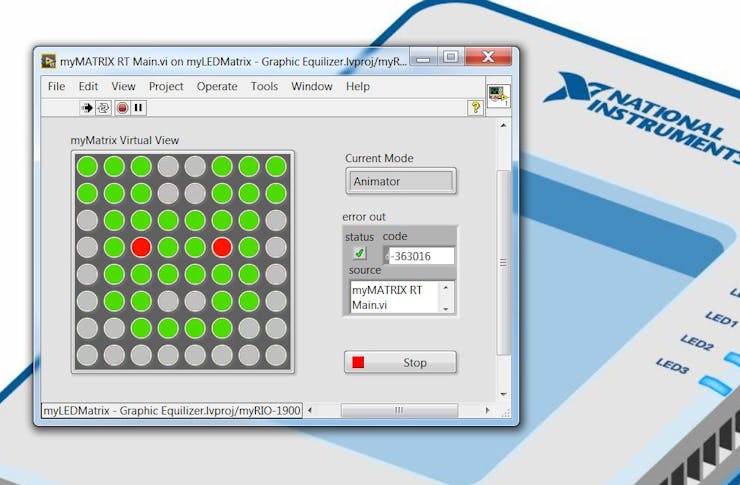Click source box scroll down arrow
Viewport: 740px width, 485px height.
[446, 309]
